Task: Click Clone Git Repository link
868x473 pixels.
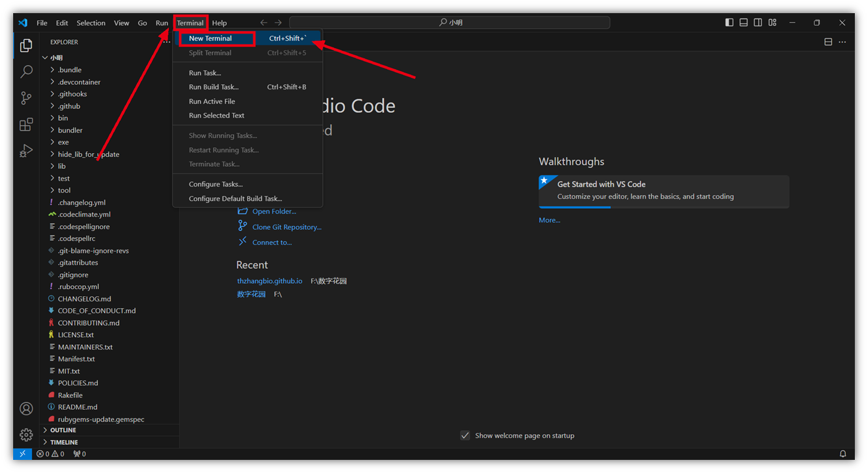Action: coord(287,227)
